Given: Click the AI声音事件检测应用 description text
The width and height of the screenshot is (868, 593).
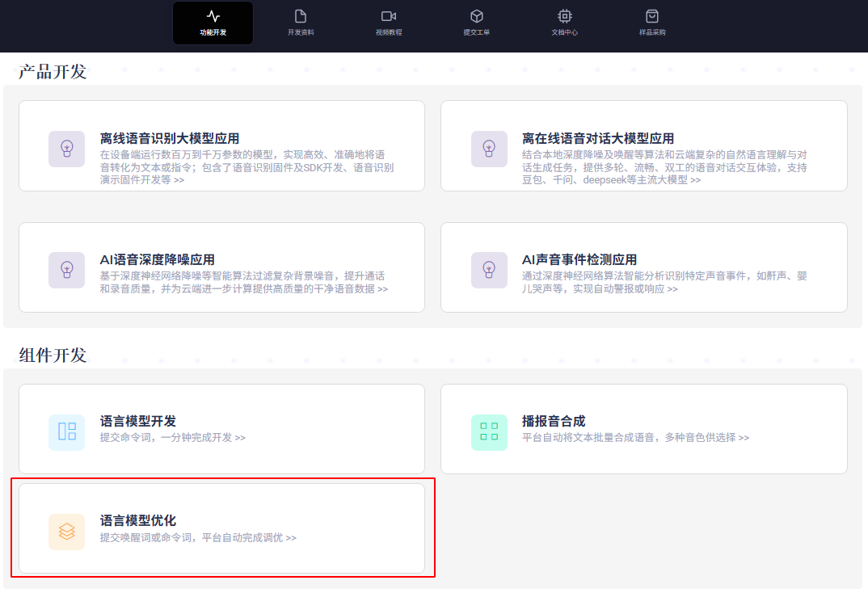Looking at the screenshot, I should pyautogui.click(x=664, y=282).
